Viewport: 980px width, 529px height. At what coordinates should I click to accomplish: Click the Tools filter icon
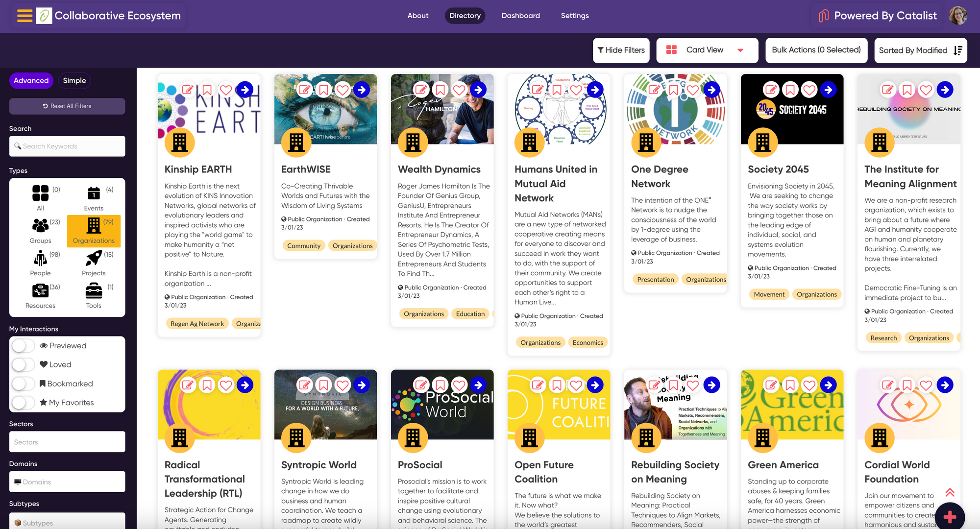click(93, 290)
